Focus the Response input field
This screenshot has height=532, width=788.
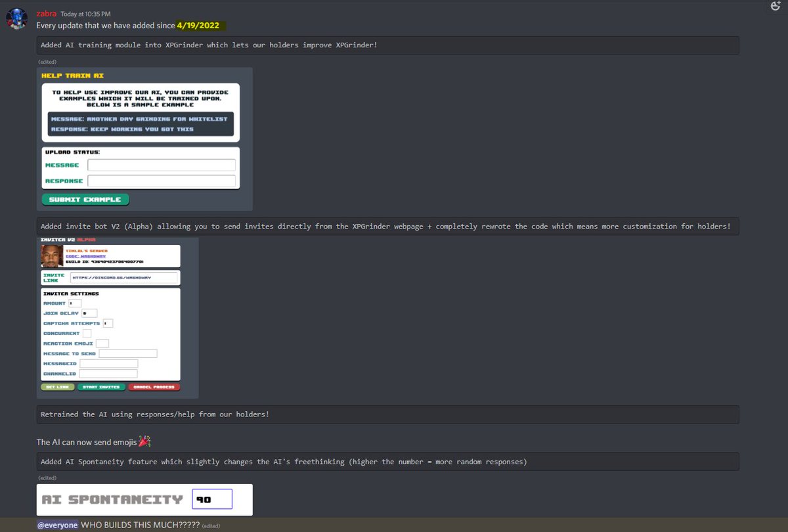tap(162, 181)
